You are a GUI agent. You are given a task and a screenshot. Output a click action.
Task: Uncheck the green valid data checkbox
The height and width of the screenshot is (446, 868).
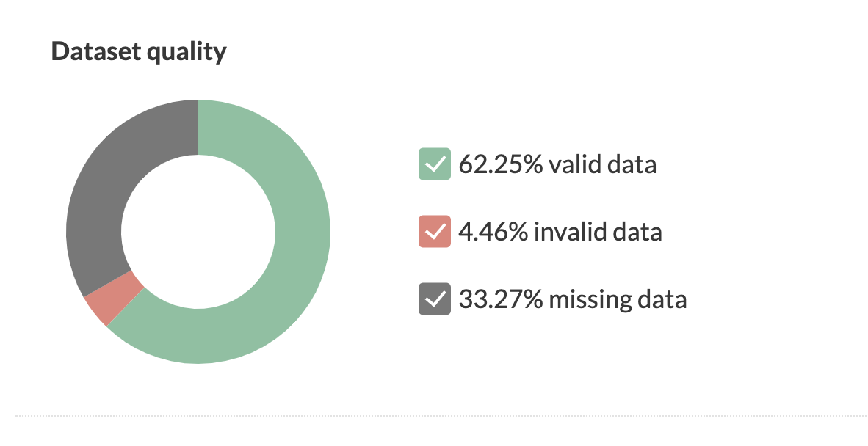434,164
